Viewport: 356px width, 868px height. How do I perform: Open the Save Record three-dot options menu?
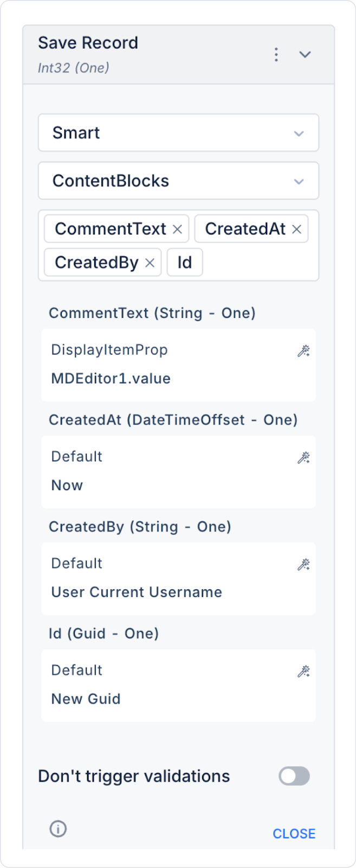pos(276,54)
